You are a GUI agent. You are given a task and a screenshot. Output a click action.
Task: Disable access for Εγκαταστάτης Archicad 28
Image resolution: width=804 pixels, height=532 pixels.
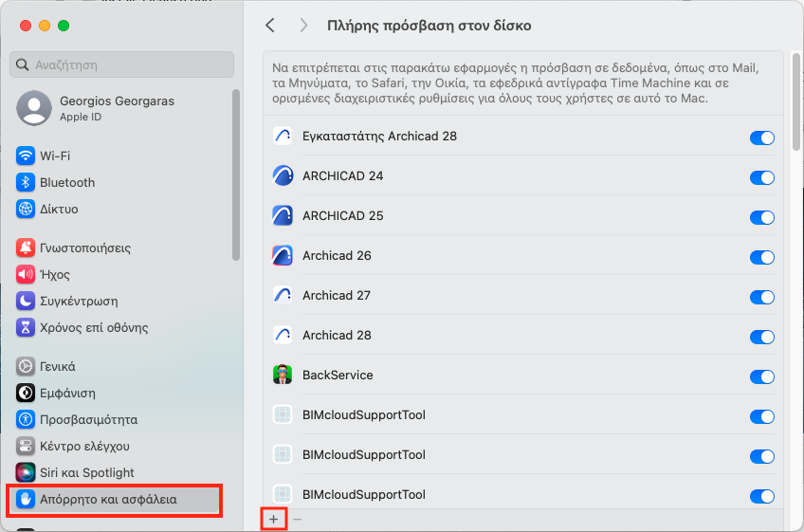point(762,138)
